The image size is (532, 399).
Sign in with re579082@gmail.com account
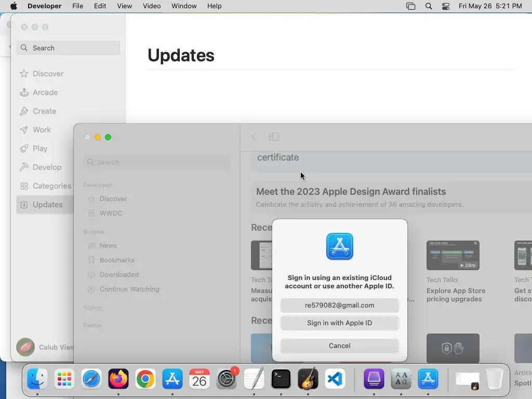(340, 305)
